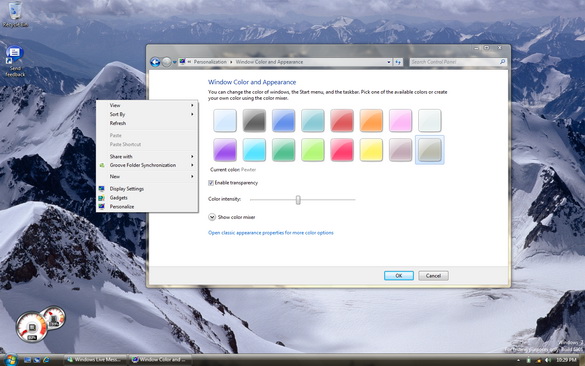Select the blue swatch in the top row

coord(284,121)
